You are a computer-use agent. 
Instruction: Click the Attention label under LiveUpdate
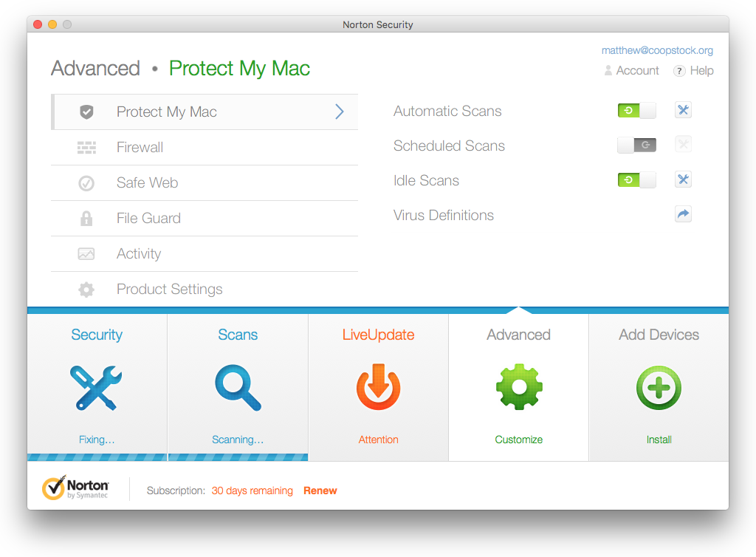coord(379,440)
